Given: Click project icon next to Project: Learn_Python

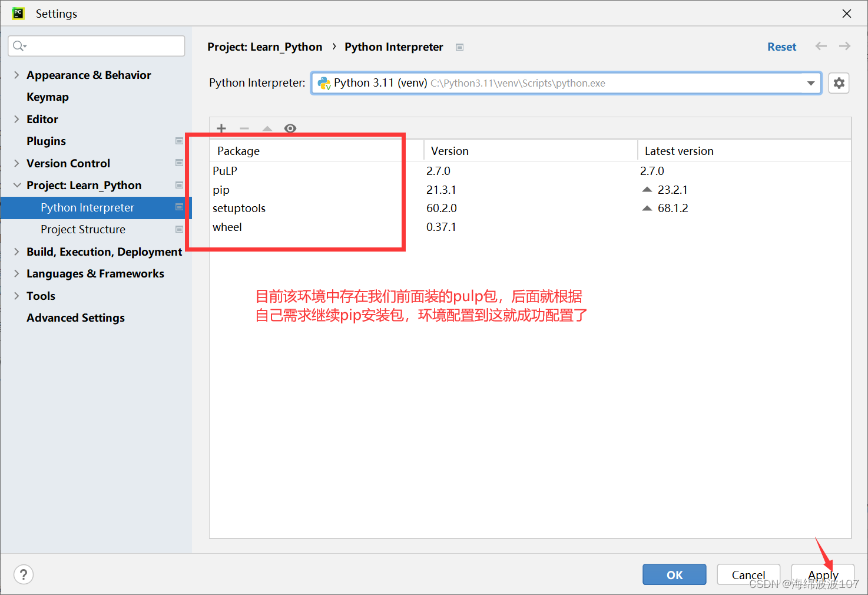Looking at the screenshot, I should [x=179, y=185].
